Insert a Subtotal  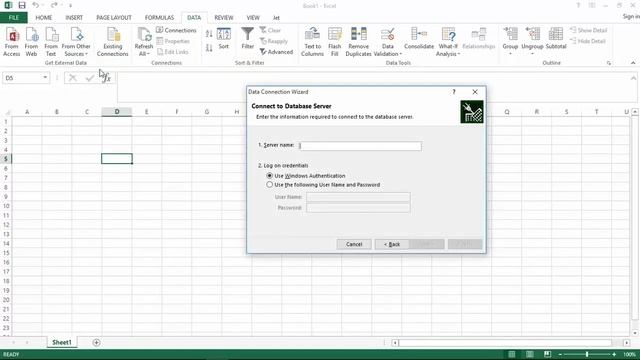(x=556, y=39)
